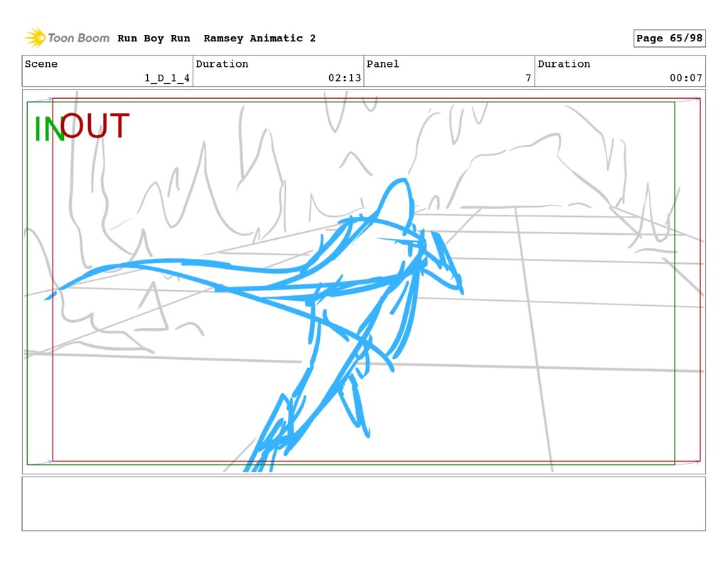The width and height of the screenshot is (728, 564).
Task: Select the scene value '1_D_1_4'
Action: (x=167, y=78)
